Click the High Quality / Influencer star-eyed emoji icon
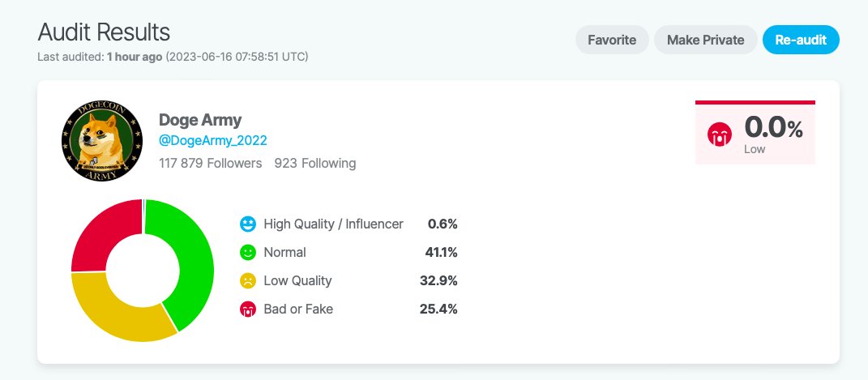 (x=247, y=224)
